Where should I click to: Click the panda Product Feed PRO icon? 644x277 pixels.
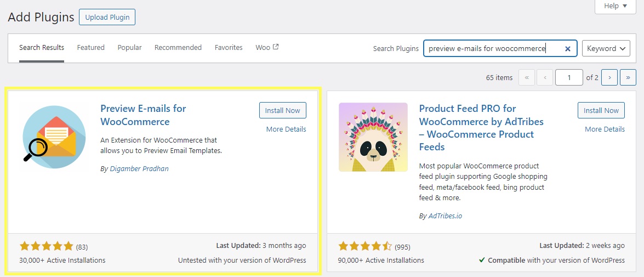click(373, 137)
